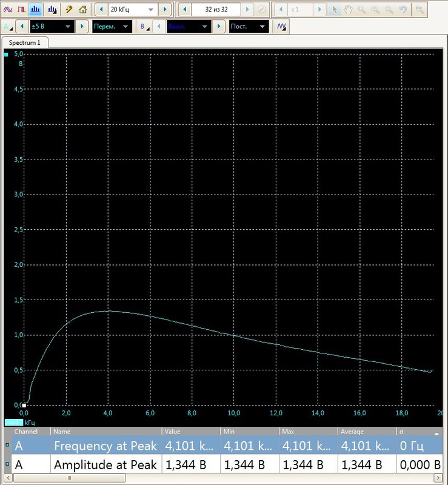Click the home icon in toolbar
The width and height of the screenshot is (448, 485).
point(82,10)
